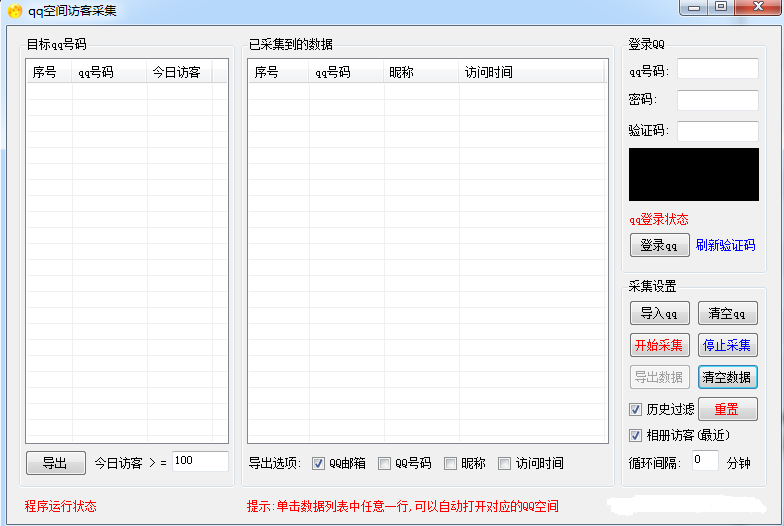Click the 密码 password input field
This screenshot has width=784, height=526.
point(717,100)
